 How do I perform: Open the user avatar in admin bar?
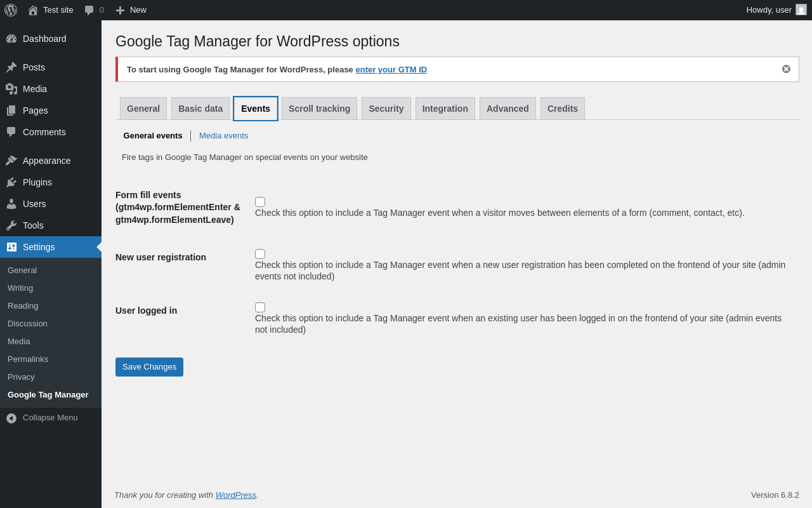pos(801,10)
